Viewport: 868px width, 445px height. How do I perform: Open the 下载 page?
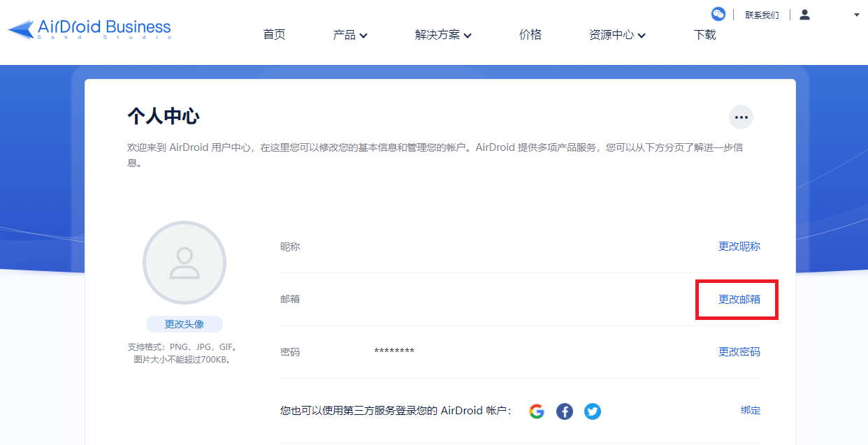(x=705, y=35)
